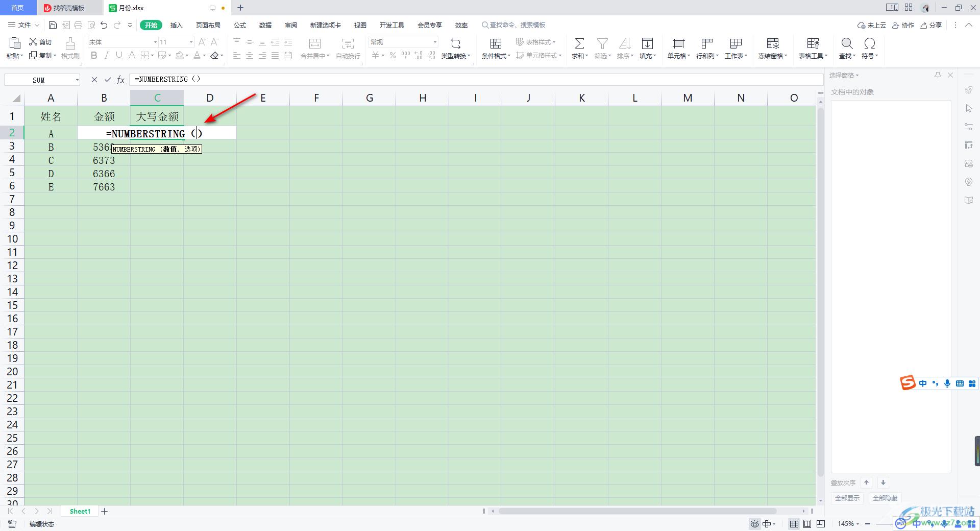The image size is (980, 531).
Task: Click percent style icon
Action: [x=393, y=55]
